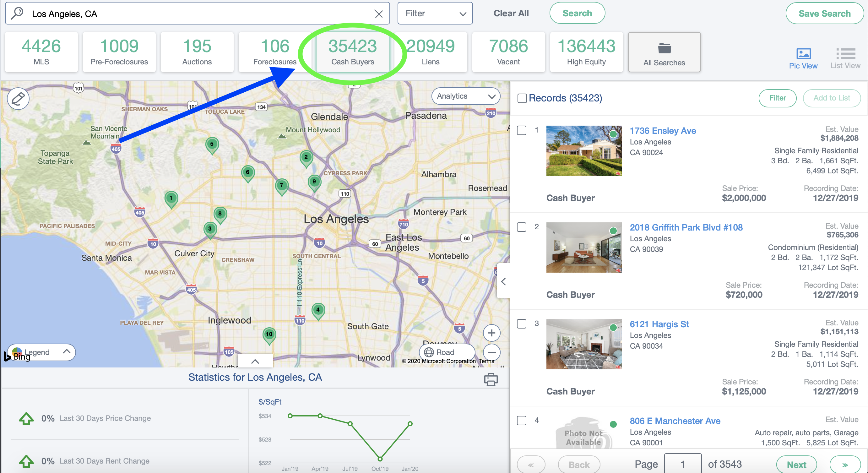Open map Terms link
Image resolution: width=868 pixels, height=473 pixels.
coord(486,361)
